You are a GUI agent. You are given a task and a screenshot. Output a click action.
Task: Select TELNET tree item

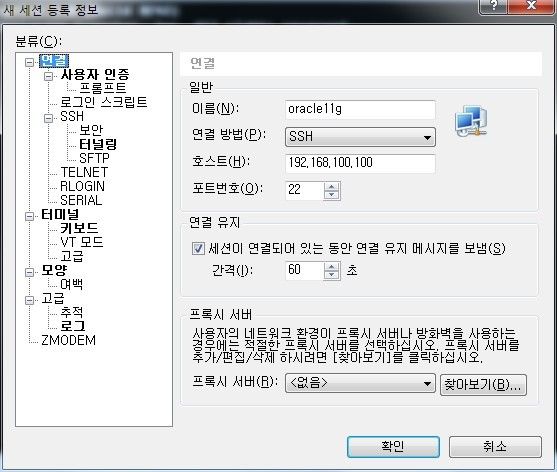(84, 172)
